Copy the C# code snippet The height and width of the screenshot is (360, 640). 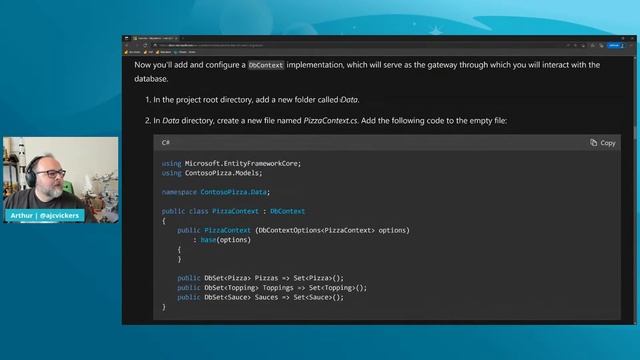pyautogui.click(x=602, y=143)
